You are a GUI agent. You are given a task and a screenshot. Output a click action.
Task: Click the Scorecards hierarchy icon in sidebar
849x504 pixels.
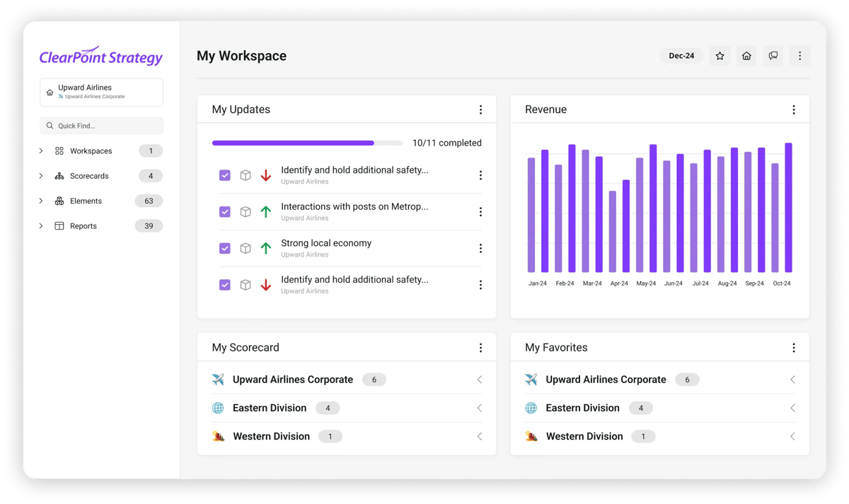tap(59, 176)
